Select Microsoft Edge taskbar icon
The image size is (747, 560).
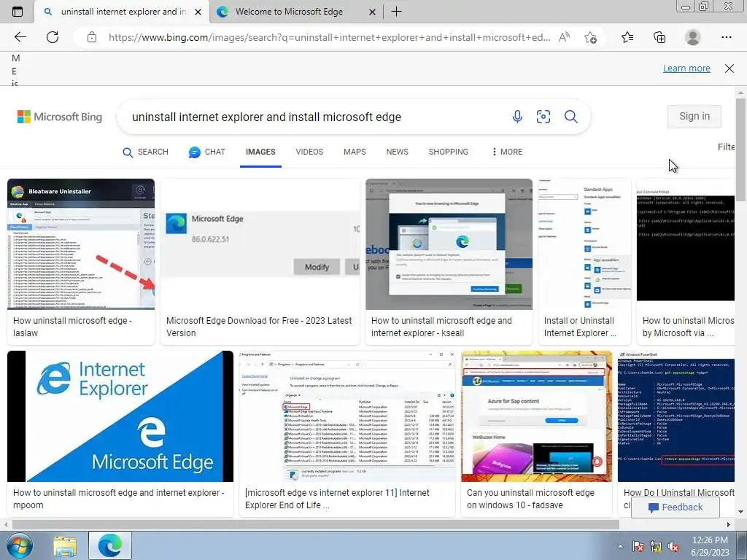click(x=110, y=545)
